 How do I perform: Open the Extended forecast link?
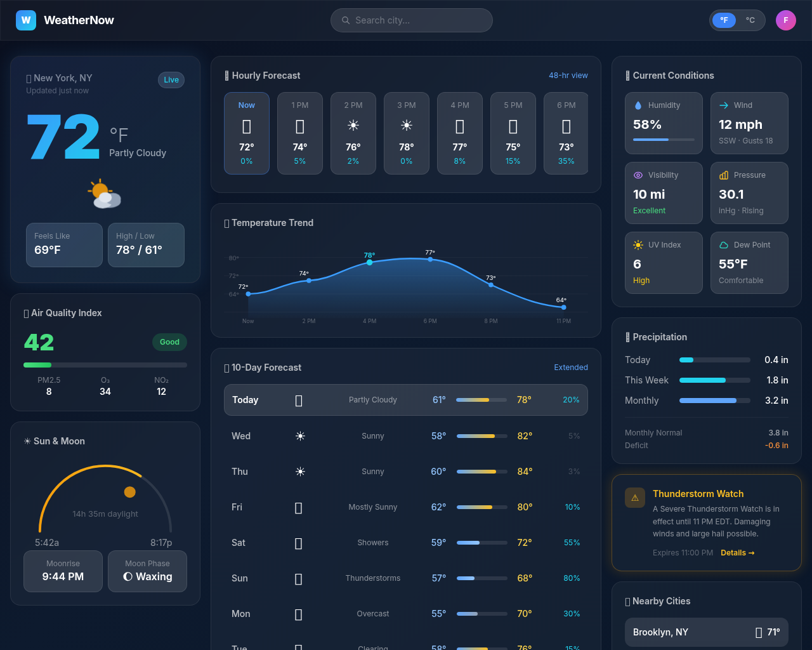(x=571, y=368)
